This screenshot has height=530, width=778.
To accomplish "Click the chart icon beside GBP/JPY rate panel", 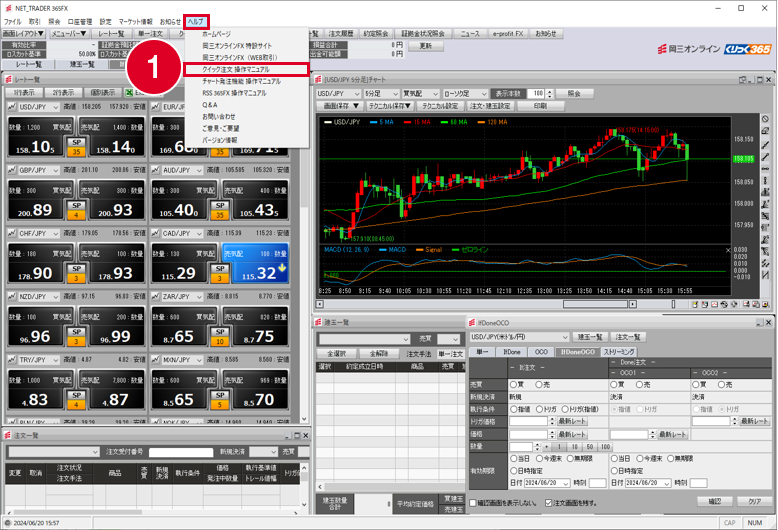I will pos(12,170).
